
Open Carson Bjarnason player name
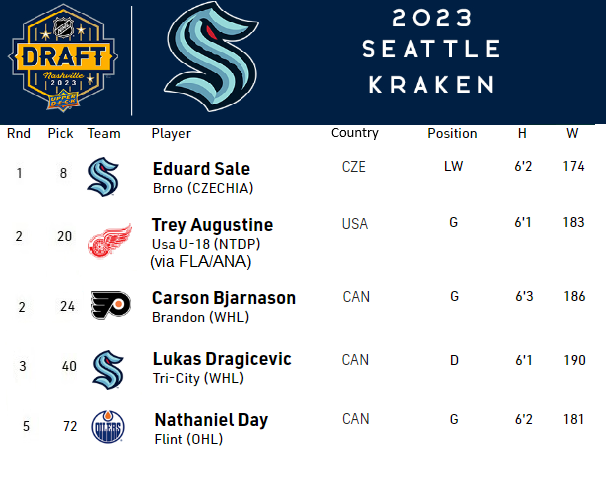tap(223, 298)
